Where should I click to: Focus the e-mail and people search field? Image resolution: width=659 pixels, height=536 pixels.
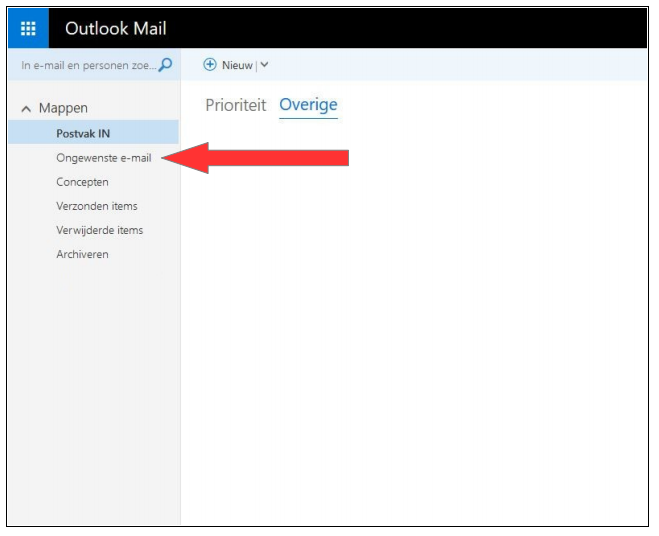coord(87,65)
